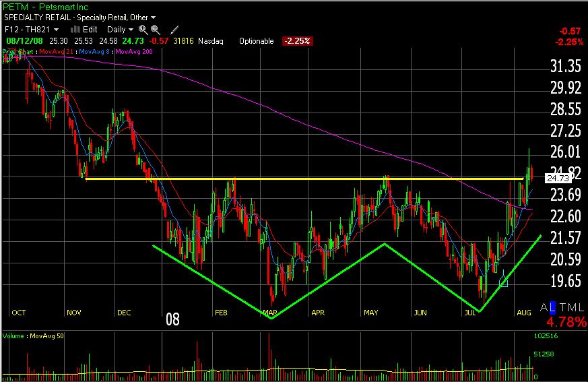Open the F12 - TH821 template dropdown
The width and height of the screenshot is (588, 382).
pyautogui.click(x=32, y=29)
